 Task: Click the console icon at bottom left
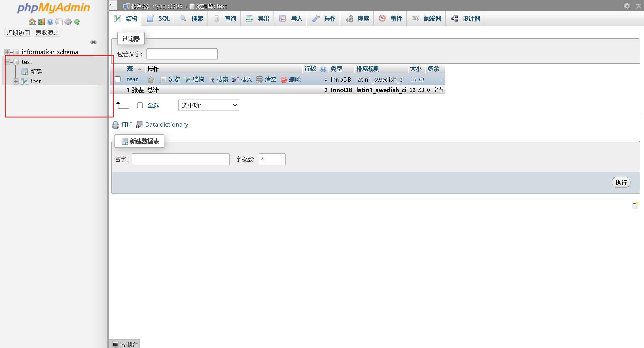115,344
